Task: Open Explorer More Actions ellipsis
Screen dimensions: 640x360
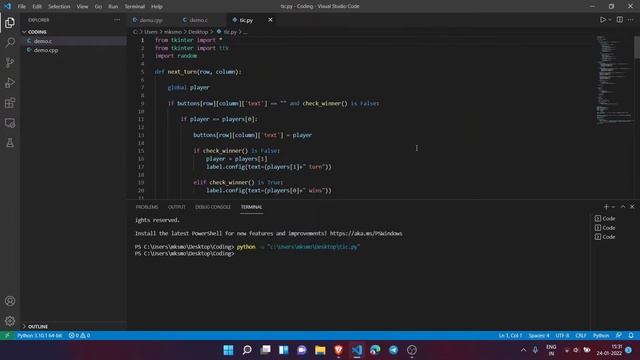Action: pyautogui.click(x=117, y=20)
